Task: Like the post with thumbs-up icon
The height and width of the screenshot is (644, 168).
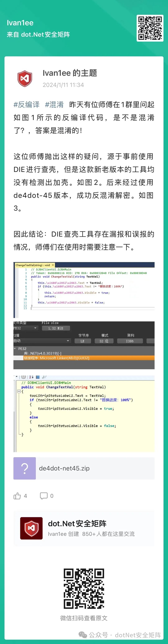Action: (x=17, y=496)
